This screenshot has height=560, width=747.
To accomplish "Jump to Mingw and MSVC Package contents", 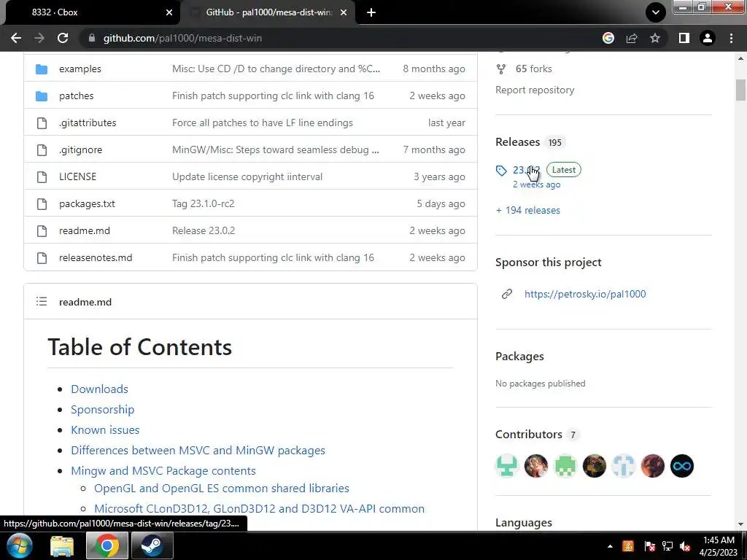I will pos(163,471).
